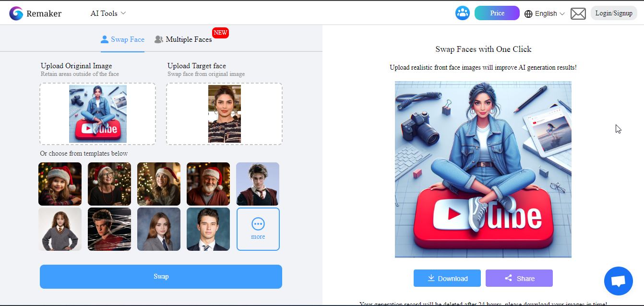Screen dimensions: 644x306
Task: Click the Remaker logo icon
Action: (16, 13)
